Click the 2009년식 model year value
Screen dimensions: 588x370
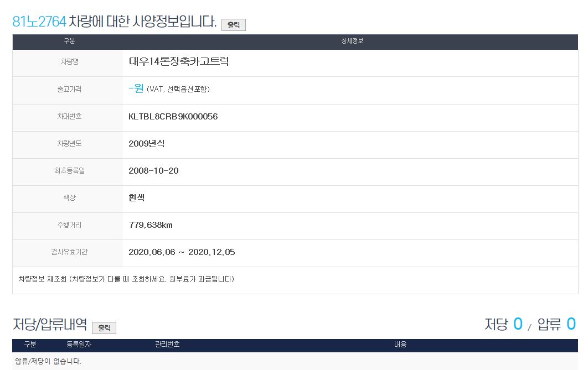[x=146, y=144]
